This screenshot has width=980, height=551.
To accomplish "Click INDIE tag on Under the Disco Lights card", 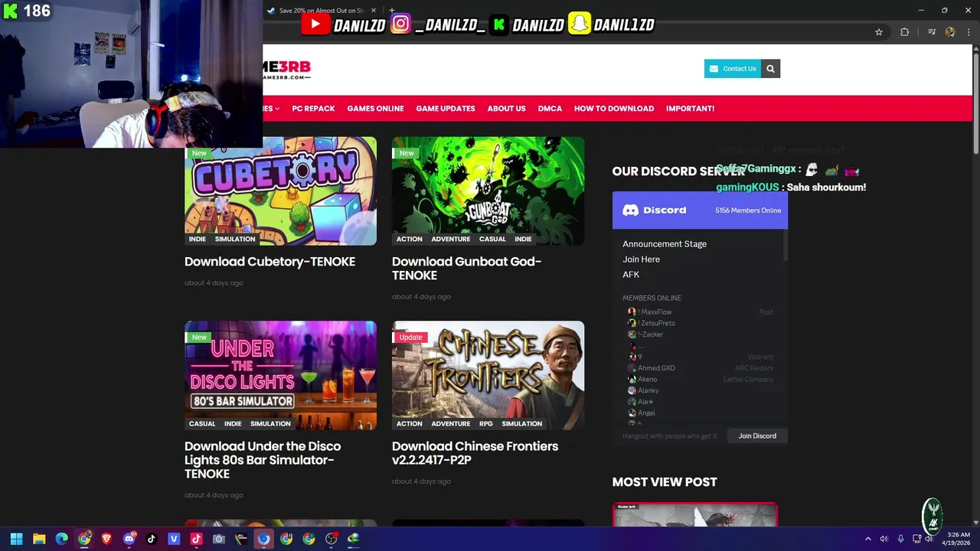I will point(233,424).
